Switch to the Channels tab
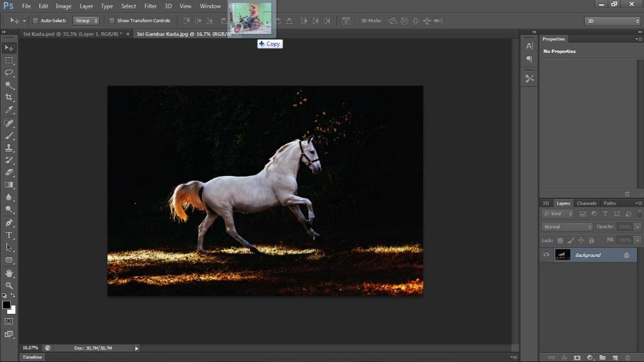 [586, 203]
